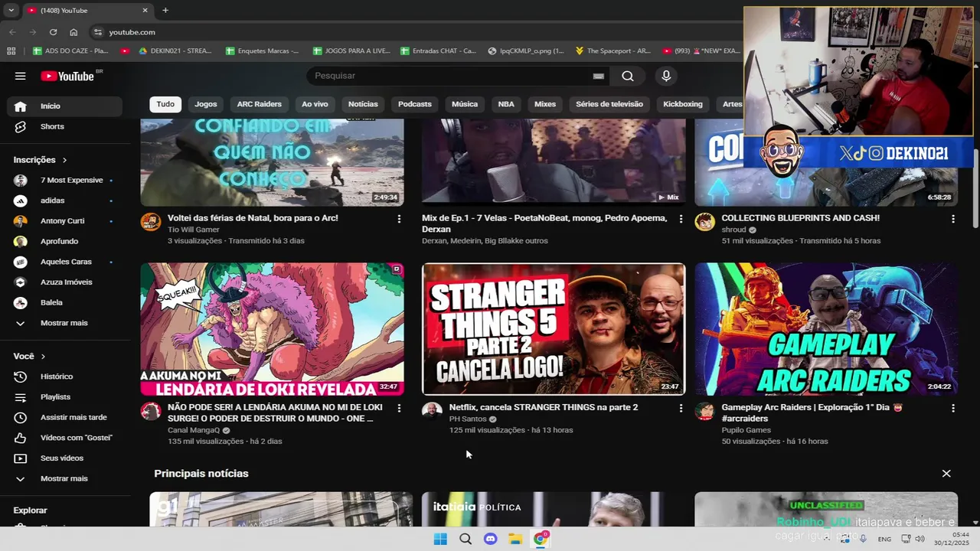Open options menu for Canal MangaQ video

(x=399, y=409)
